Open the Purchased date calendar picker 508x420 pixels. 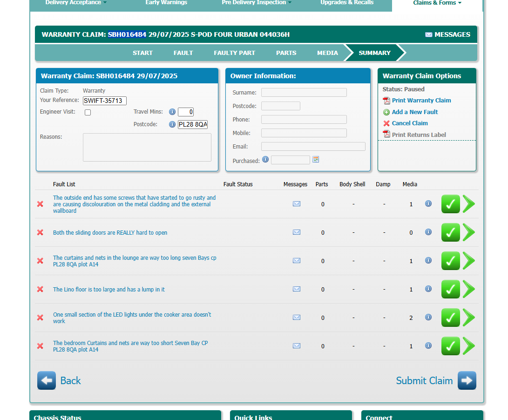pyautogui.click(x=316, y=159)
